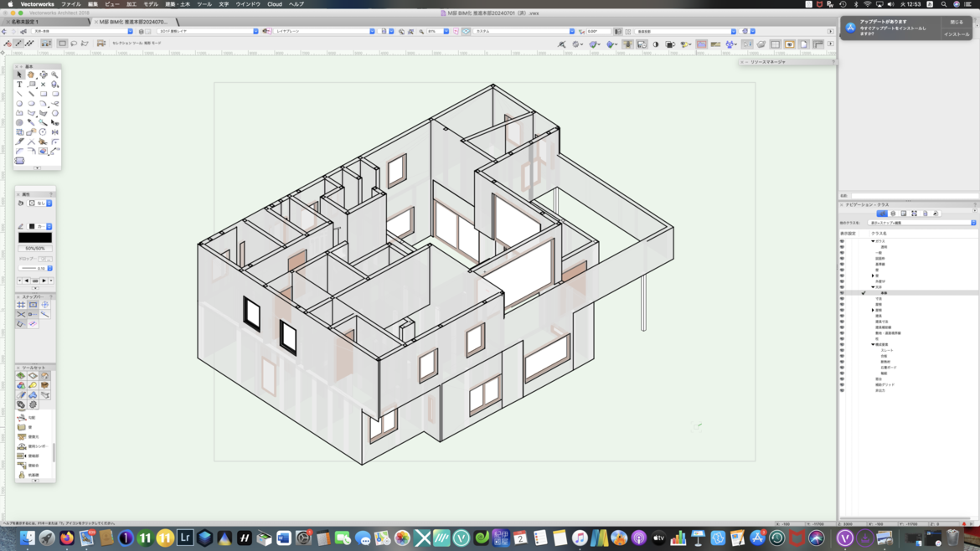Select the Mirror tool in Basic palette
Screen dimensions: 980x551
coord(54,132)
